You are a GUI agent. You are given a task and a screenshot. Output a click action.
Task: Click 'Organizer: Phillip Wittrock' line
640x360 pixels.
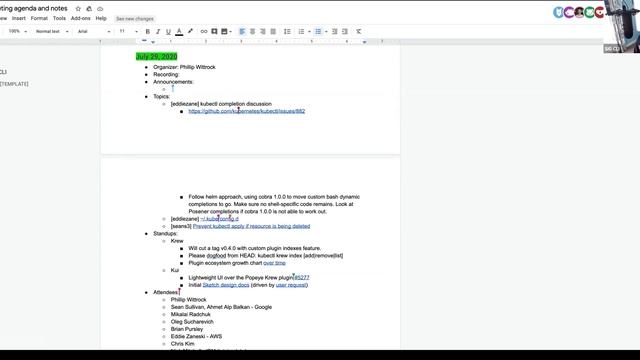184,67
